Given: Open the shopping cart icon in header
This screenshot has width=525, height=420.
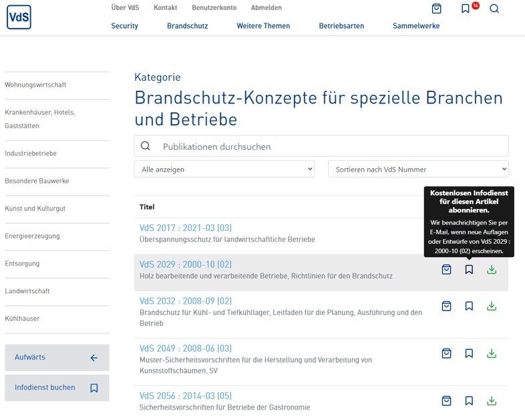Looking at the screenshot, I should pos(436,9).
